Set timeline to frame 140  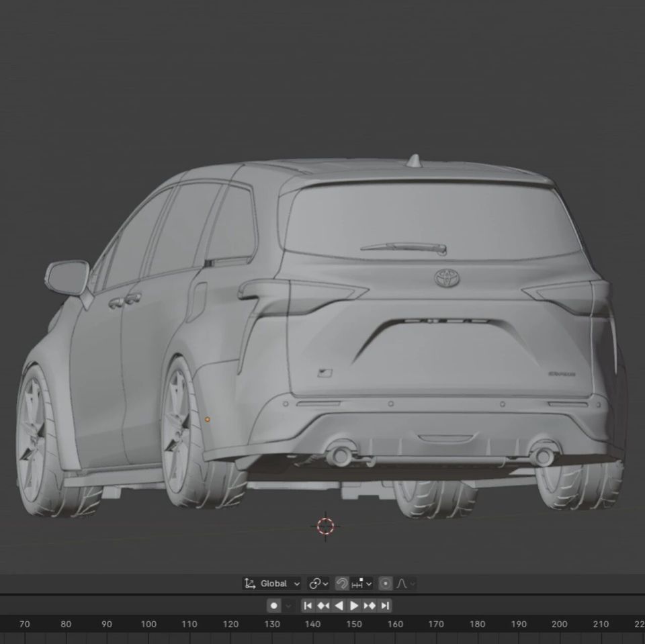pyautogui.click(x=312, y=625)
